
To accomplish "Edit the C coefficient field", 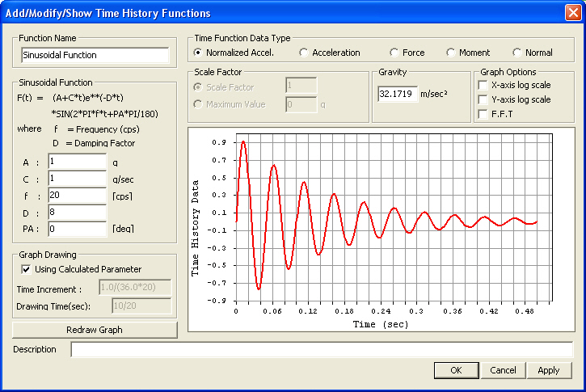I will click(78, 179).
